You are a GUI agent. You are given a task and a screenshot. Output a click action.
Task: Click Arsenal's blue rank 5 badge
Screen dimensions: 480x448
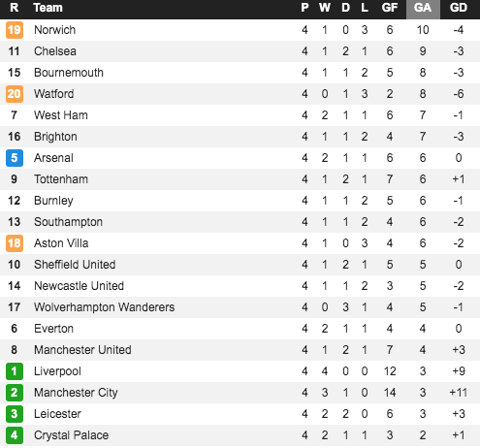(x=15, y=158)
